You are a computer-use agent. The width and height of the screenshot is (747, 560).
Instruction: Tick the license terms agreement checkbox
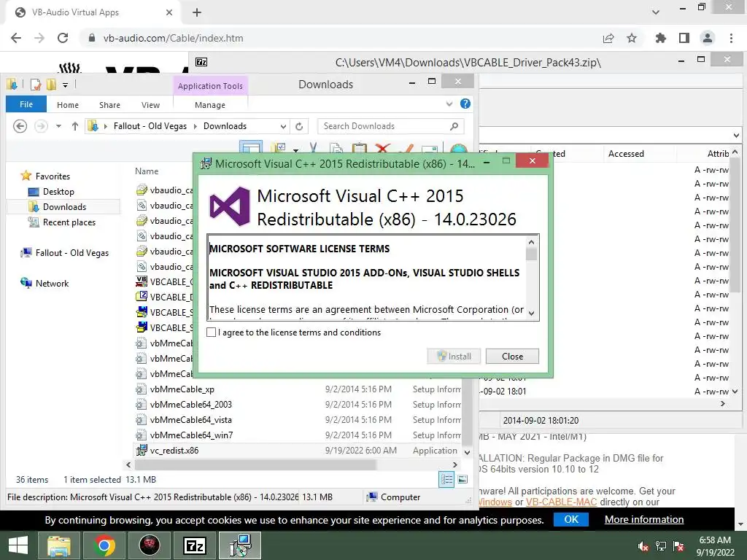[x=211, y=332]
